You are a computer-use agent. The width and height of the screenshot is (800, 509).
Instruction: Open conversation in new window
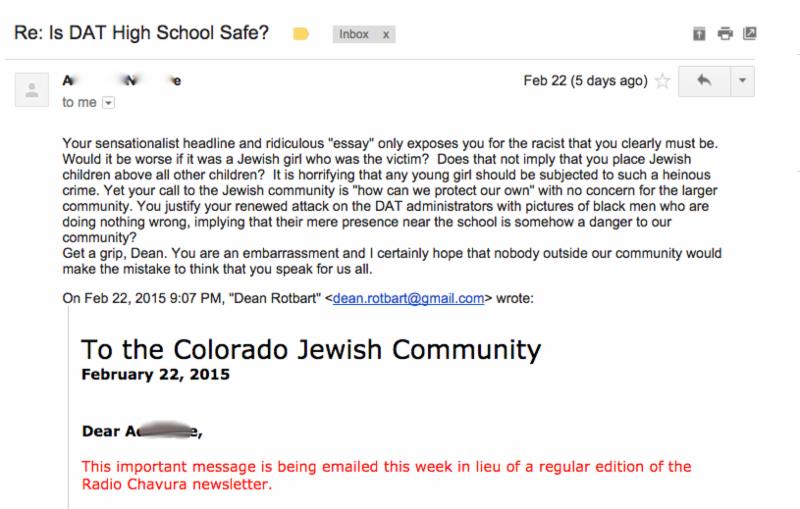pyautogui.click(x=749, y=34)
